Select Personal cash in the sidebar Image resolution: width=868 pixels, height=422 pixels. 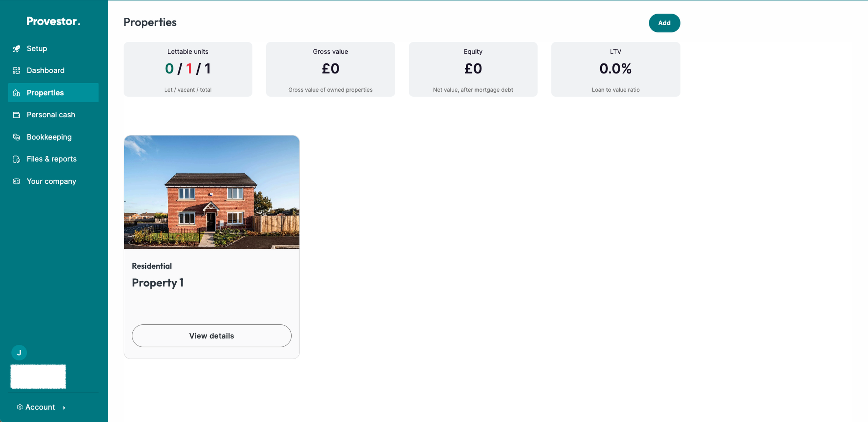51,115
